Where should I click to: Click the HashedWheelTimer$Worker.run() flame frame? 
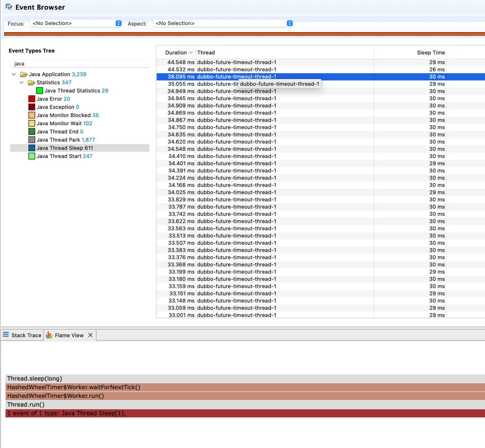point(245,396)
